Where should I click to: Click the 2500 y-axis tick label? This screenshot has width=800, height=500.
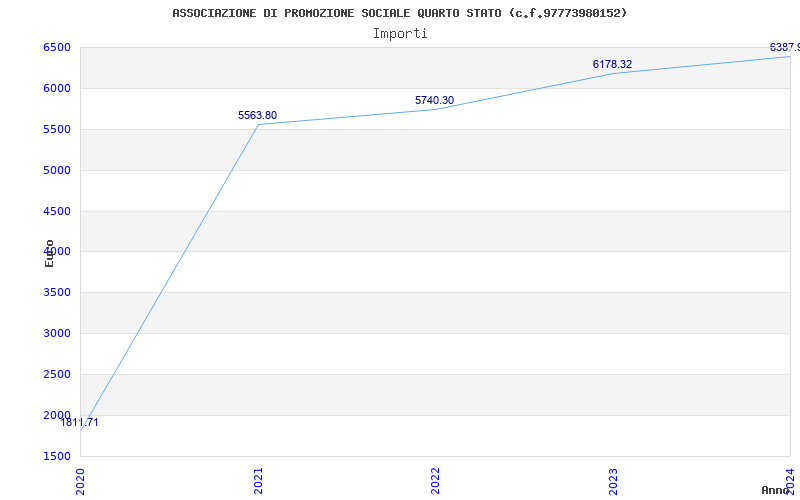pyautogui.click(x=57, y=374)
